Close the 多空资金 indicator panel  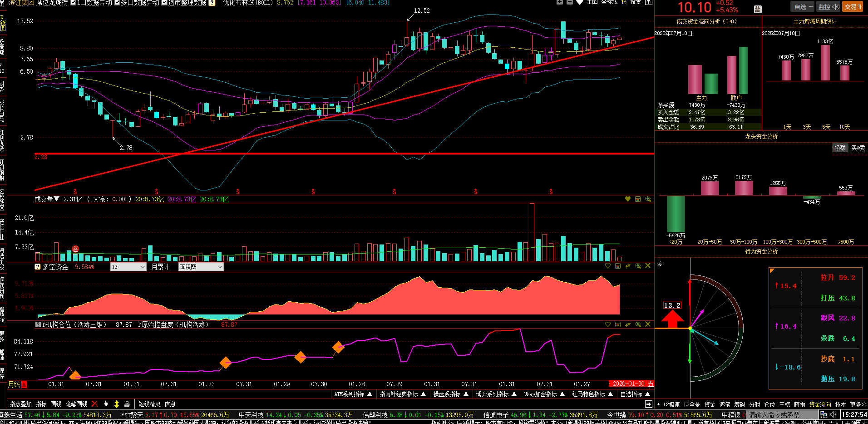pyautogui.click(x=648, y=266)
